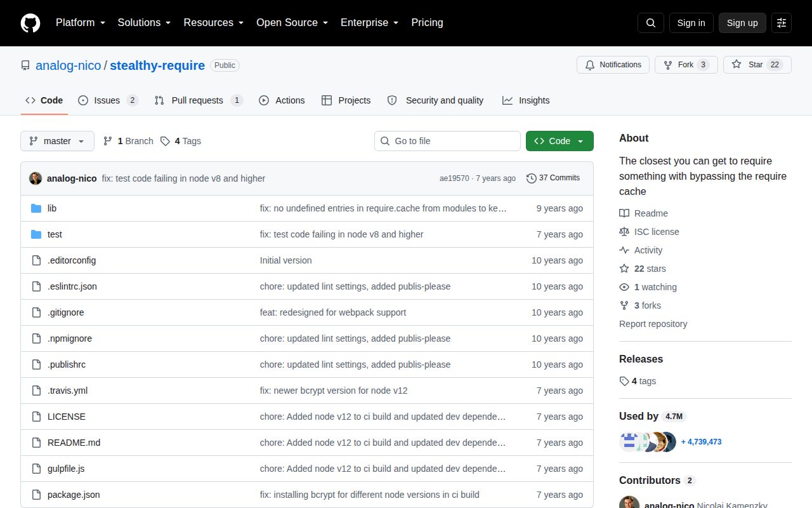Select the Code tab
Screen dimensions: 812x508
tap(44, 100)
